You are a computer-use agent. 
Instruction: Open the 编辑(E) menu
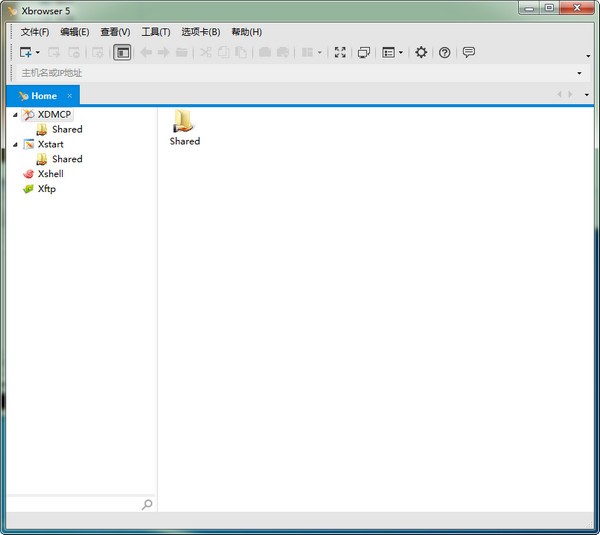(75, 32)
